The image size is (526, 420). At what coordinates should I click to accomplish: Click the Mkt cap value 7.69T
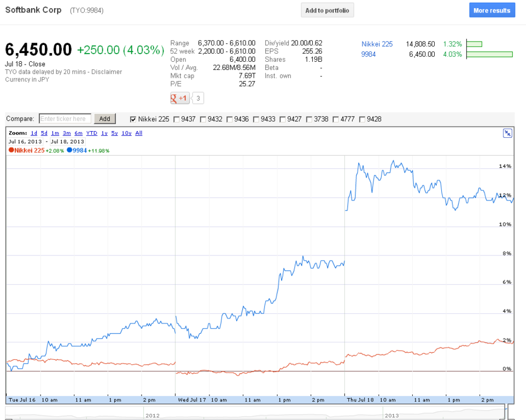click(247, 76)
